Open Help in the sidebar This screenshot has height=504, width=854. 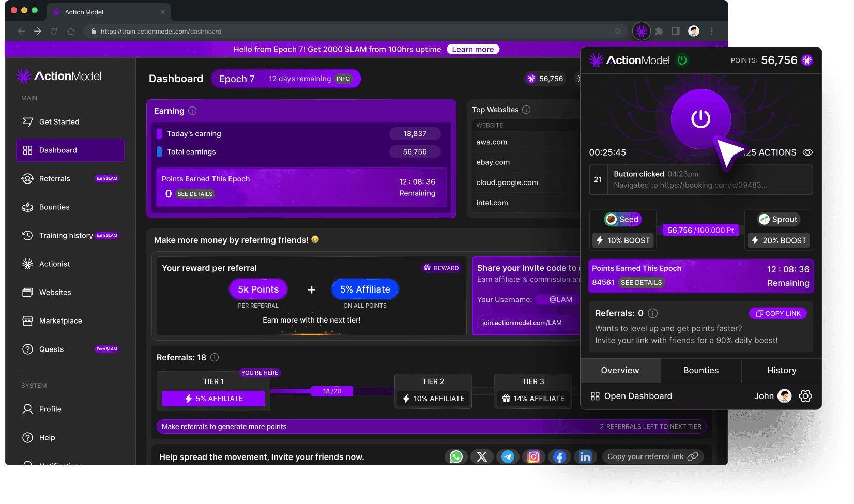pyautogui.click(x=70, y=437)
